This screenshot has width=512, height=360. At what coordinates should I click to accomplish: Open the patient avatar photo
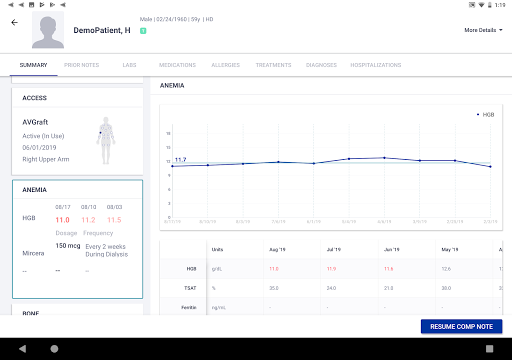tap(48, 30)
